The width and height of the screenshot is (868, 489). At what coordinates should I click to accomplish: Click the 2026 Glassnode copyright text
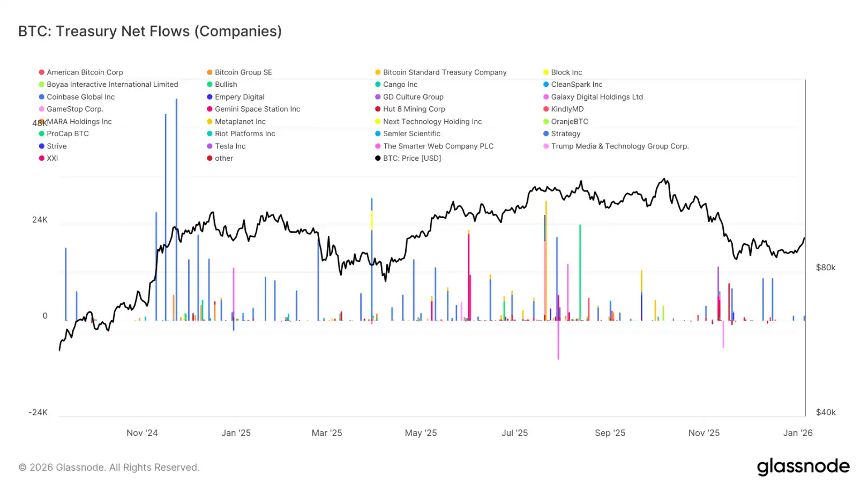click(109, 467)
